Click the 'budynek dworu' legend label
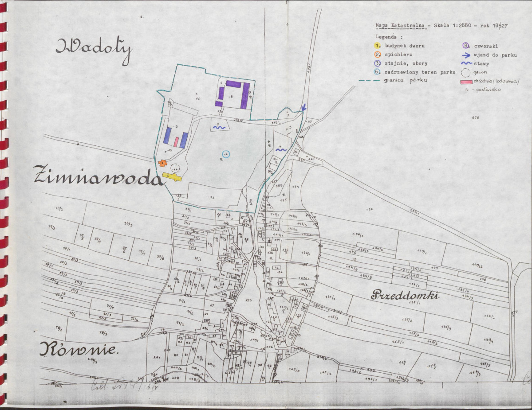Screen dimensions: 532x410 (405, 45)
